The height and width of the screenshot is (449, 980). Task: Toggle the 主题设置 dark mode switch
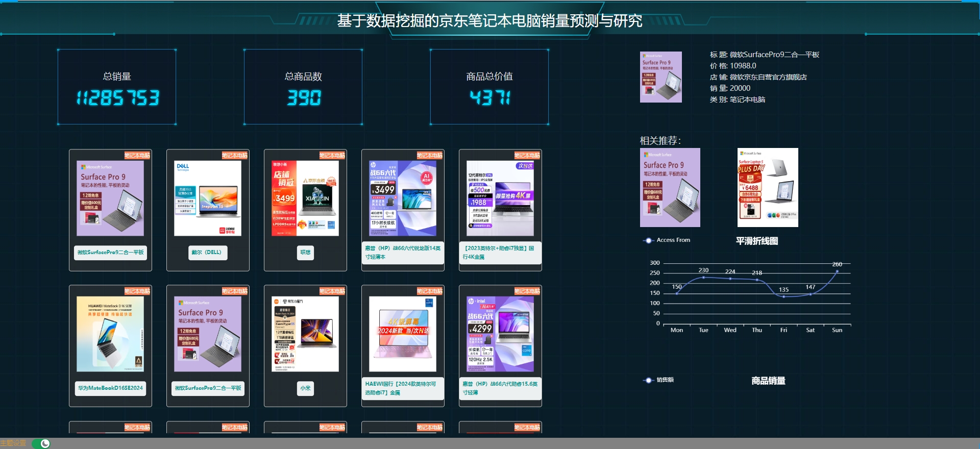tap(41, 443)
